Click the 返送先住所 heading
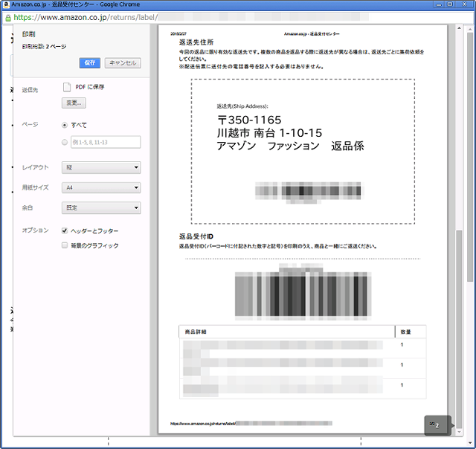The height and width of the screenshot is (449, 476). point(196,42)
